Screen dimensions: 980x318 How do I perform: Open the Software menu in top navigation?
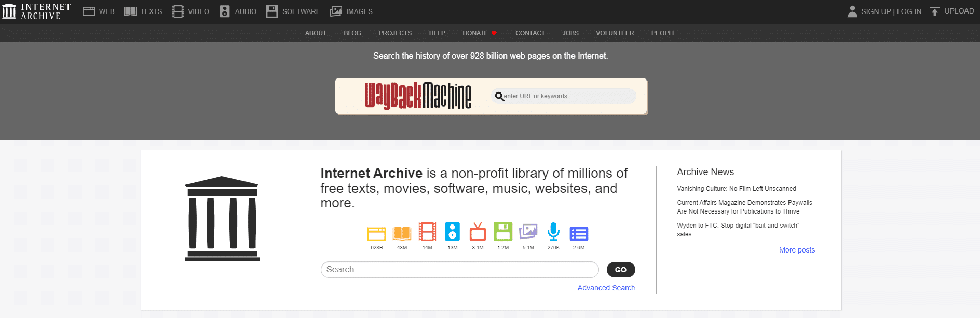point(293,11)
